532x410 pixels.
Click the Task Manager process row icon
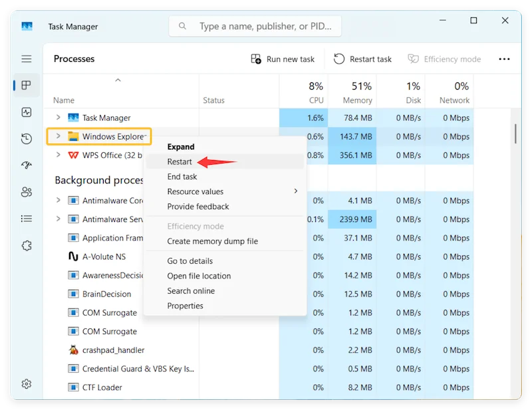pos(73,118)
